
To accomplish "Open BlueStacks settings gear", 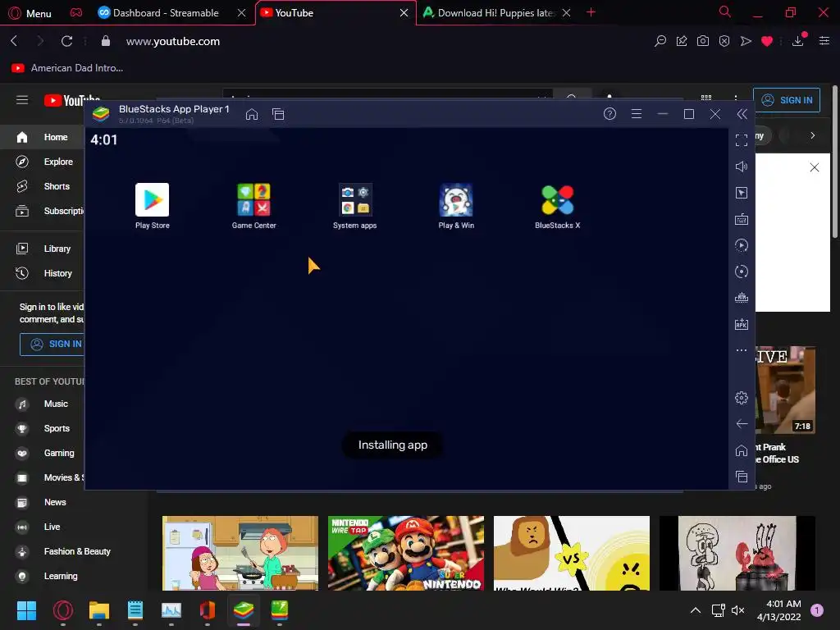I will (742, 398).
